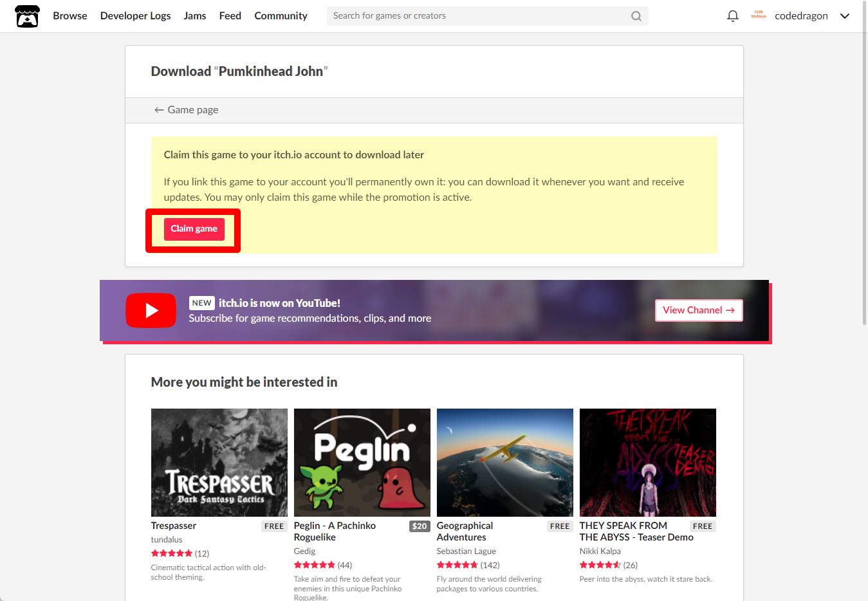
Task: Click the codedragon avatar image
Action: [759, 15]
